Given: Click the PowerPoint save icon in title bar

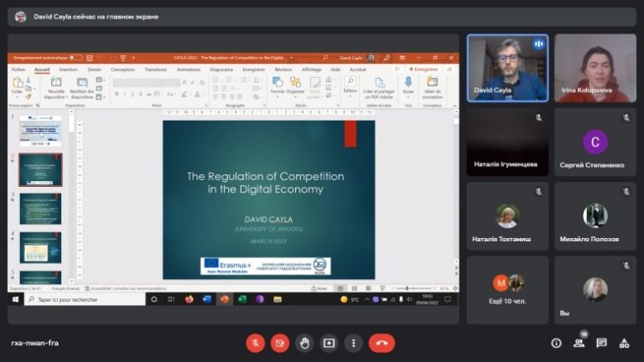Looking at the screenshot, I should click(x=90, y=58).
